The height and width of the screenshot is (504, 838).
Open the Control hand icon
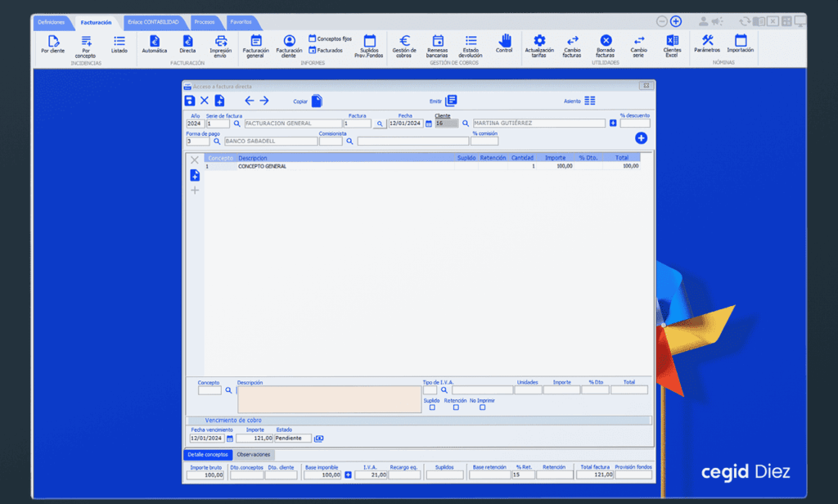point(504,44)
